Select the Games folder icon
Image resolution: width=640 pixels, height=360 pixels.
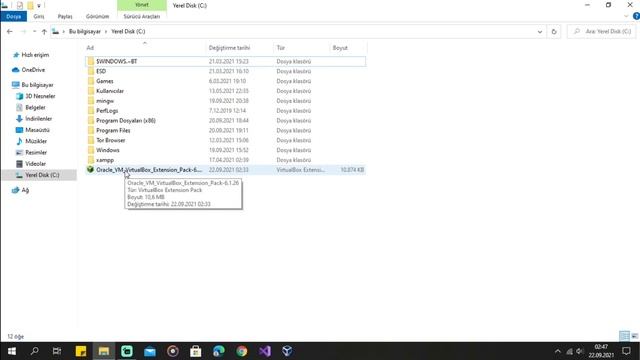[x=91, y=81]
